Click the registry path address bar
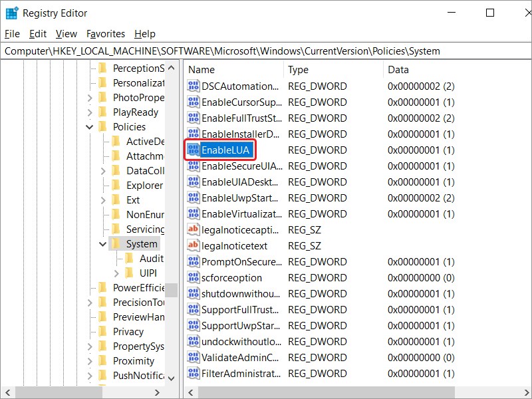 [266, 51]
